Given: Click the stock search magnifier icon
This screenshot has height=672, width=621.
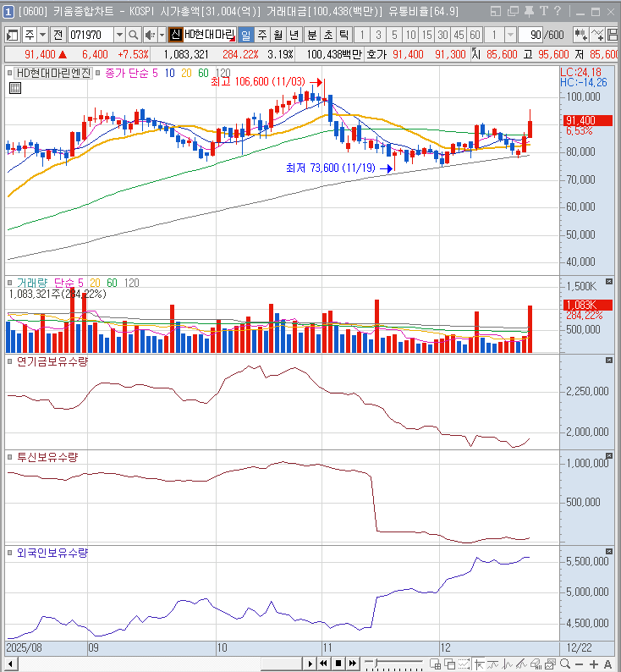Looking at the screenshot, I should tap(134, 35).
